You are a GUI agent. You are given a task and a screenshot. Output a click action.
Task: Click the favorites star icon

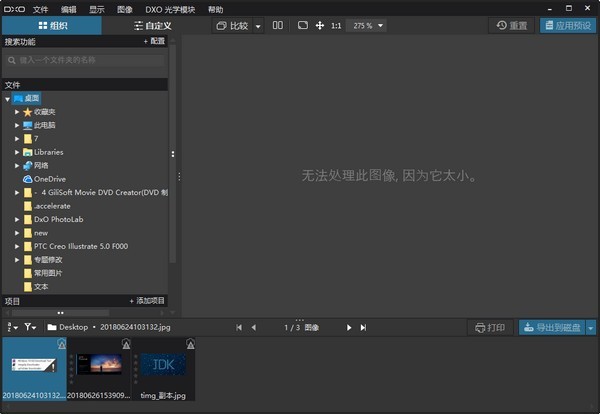coord(28,112)
